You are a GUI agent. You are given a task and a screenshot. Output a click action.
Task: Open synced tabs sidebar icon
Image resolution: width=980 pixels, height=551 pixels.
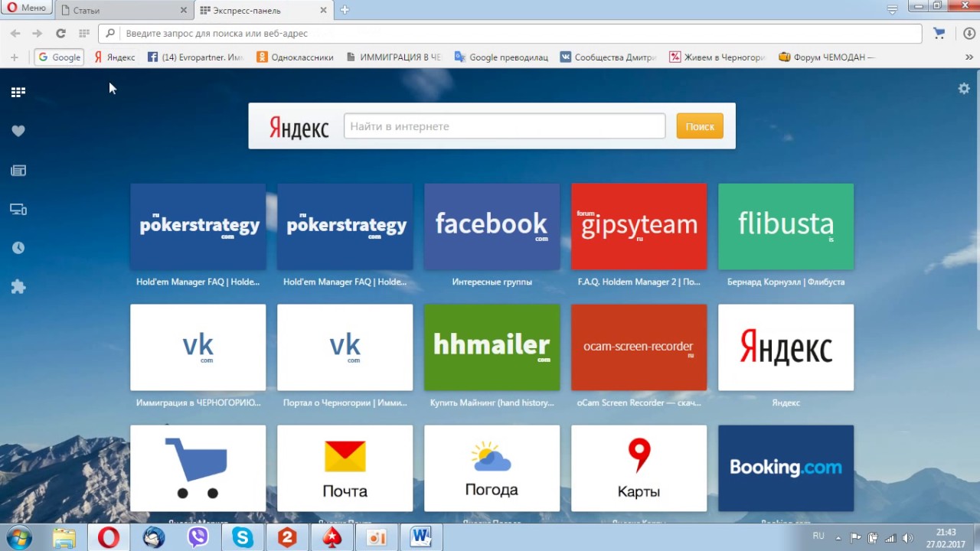click(x=18, y=209)
